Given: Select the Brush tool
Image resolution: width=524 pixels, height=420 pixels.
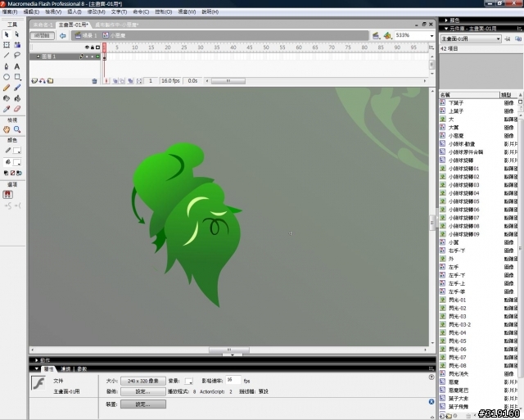Looking at the screenshot, I should click(17, 88).
